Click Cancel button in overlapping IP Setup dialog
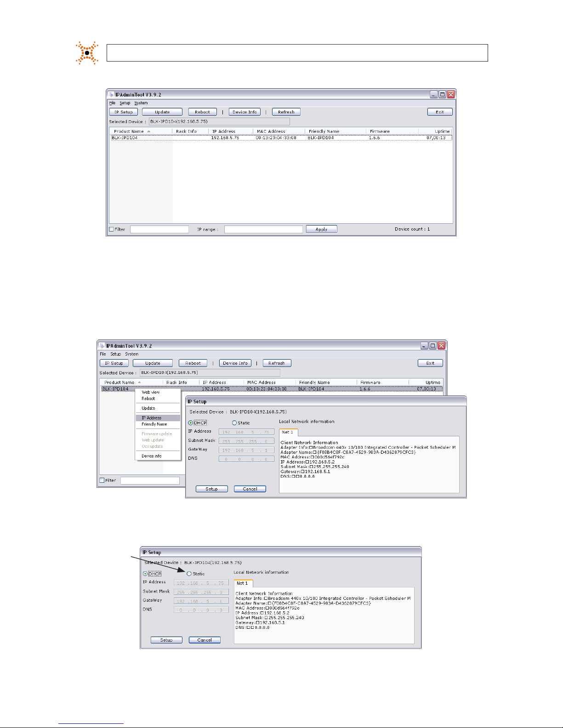563x728 pixels. 250,489
